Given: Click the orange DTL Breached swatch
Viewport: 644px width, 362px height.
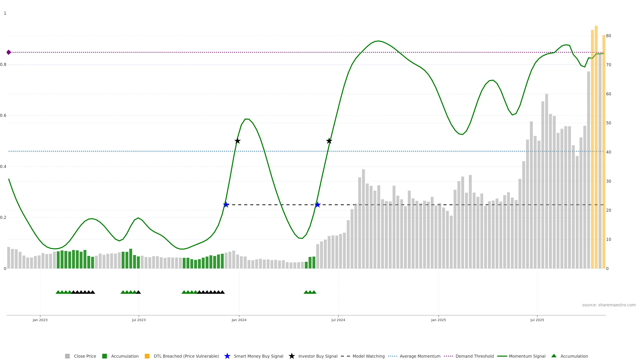Looking at the screenshot, I should [x=147, y=356].
